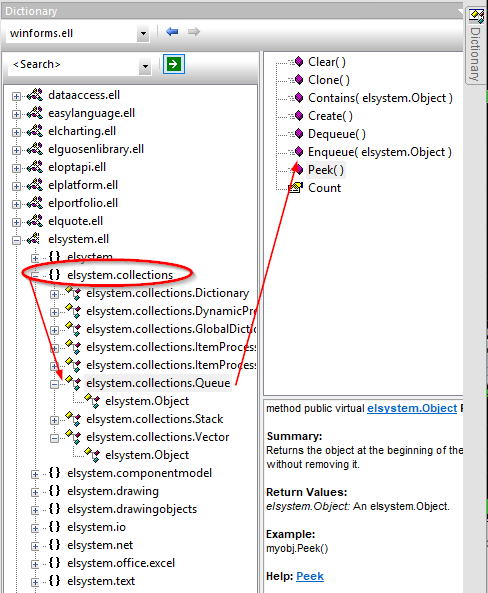
Task: Open the winforms.ell library dropdown
Action: coord(143,34)
